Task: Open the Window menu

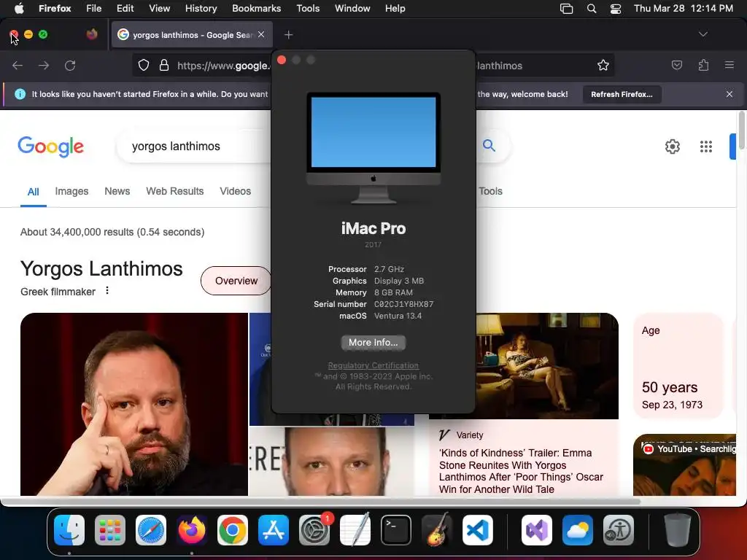Action: click(352, 8)
